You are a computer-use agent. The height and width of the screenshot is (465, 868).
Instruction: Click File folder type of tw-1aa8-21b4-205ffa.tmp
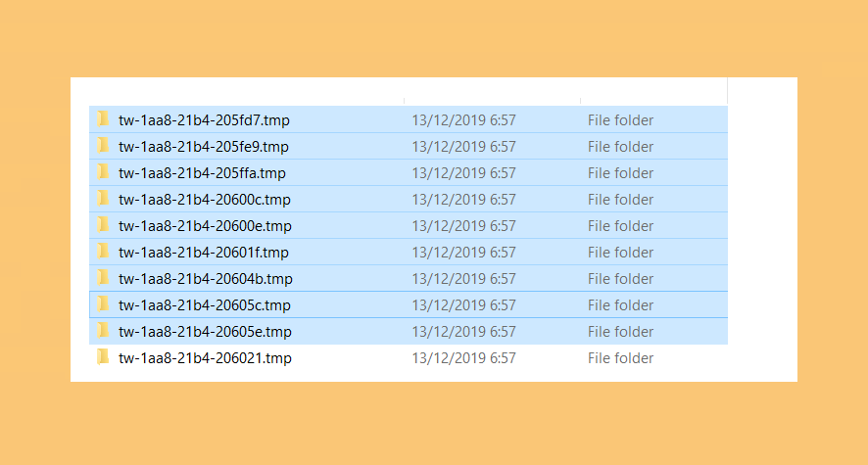coord(620,173)
